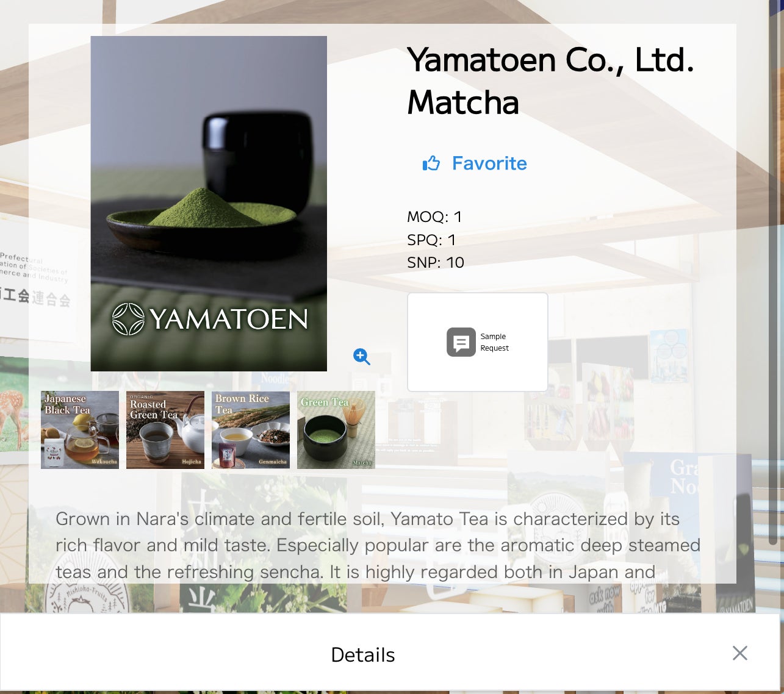Choose the Brown Rice Tea thumbnail
The image size is (784, 694).
[251, 430]
